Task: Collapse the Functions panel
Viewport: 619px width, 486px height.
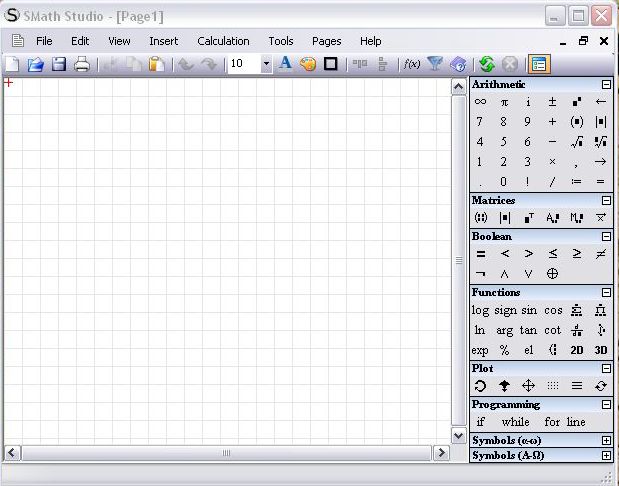Action: coord(606,293)
